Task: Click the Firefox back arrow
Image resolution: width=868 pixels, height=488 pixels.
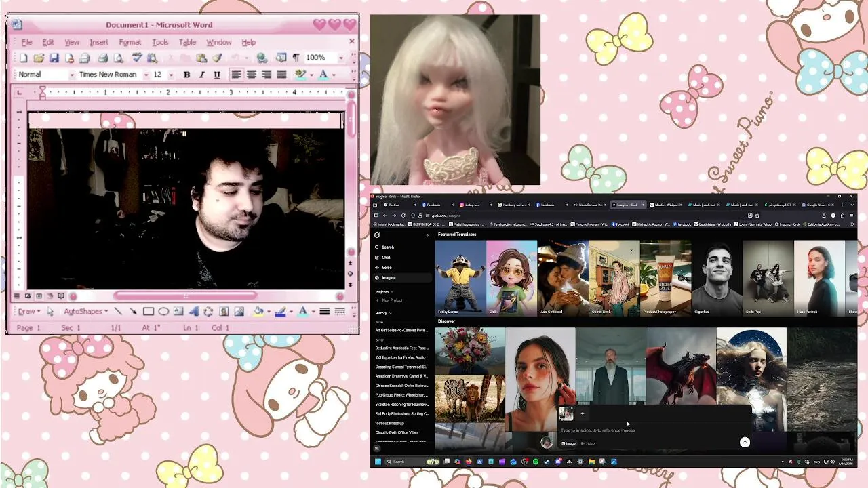Action: coord(385,216)
